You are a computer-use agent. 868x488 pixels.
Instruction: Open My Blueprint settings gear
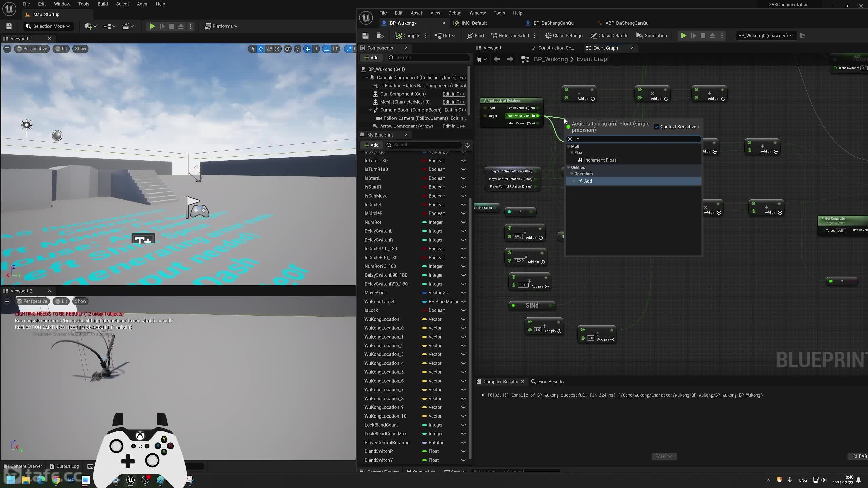click(x=467, y=145)
